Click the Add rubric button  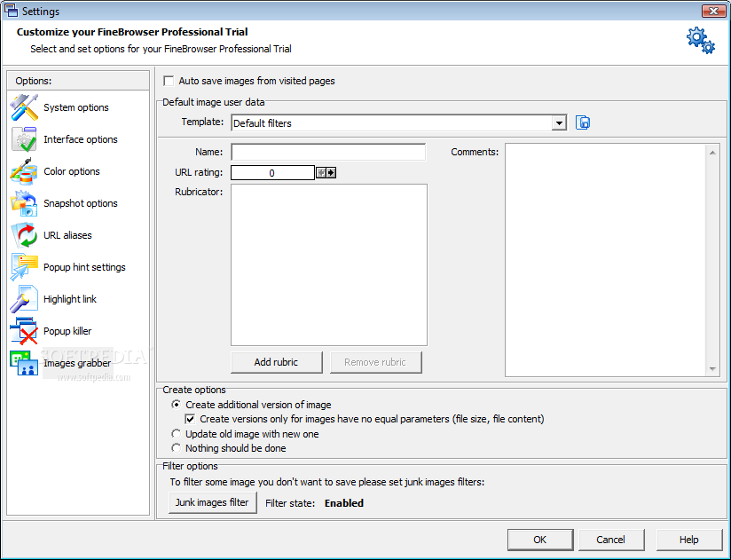(277, 362)
